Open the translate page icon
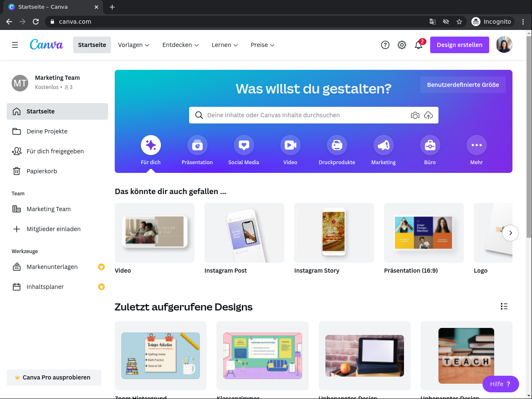 point(433,22)
